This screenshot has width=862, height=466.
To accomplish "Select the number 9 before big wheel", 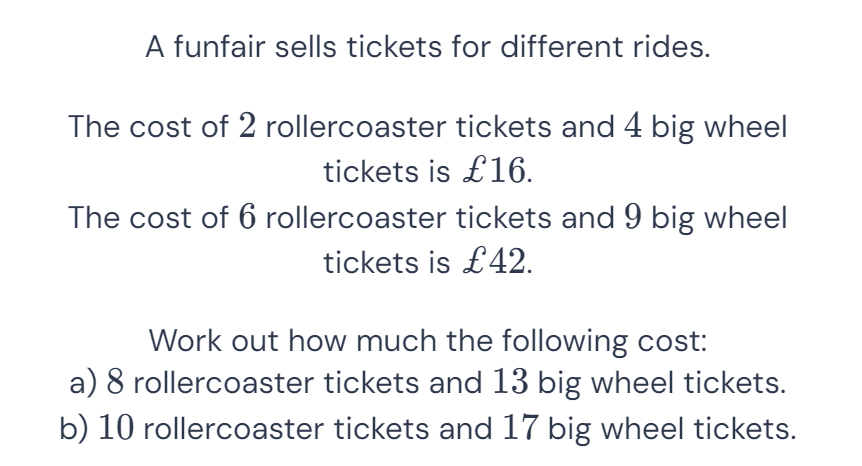I will [x=633, y=218].
